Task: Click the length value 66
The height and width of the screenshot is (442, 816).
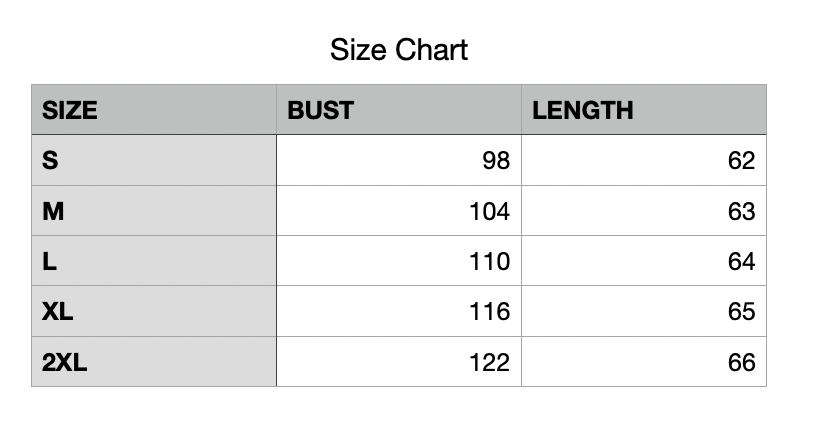Action: [741, 362]
